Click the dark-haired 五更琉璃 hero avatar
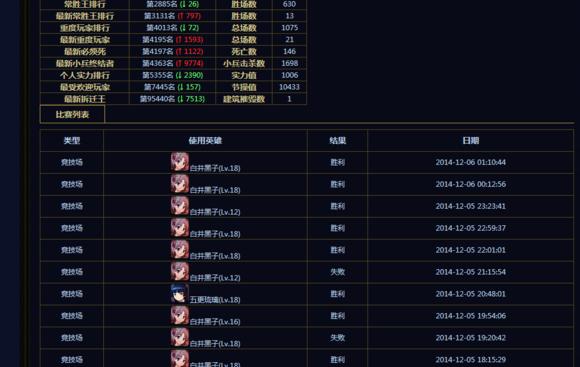Viewport: 580px width, 367px height. point(180,293)
